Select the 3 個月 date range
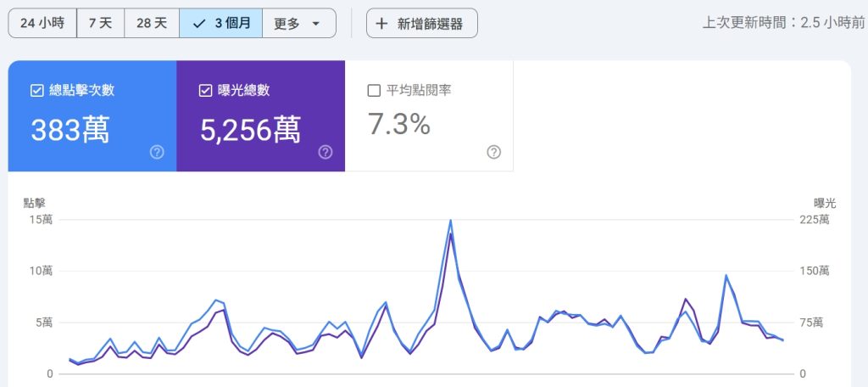The width and height of the screenshot is (868, 387). 221,23
